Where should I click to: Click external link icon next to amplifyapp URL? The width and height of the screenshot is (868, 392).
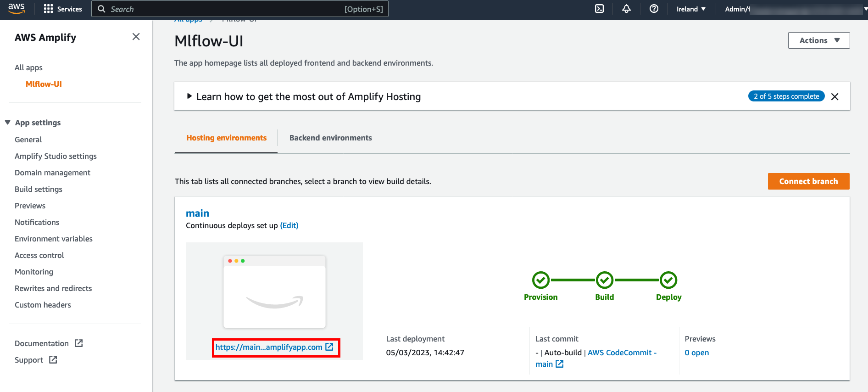coord(329,347)
